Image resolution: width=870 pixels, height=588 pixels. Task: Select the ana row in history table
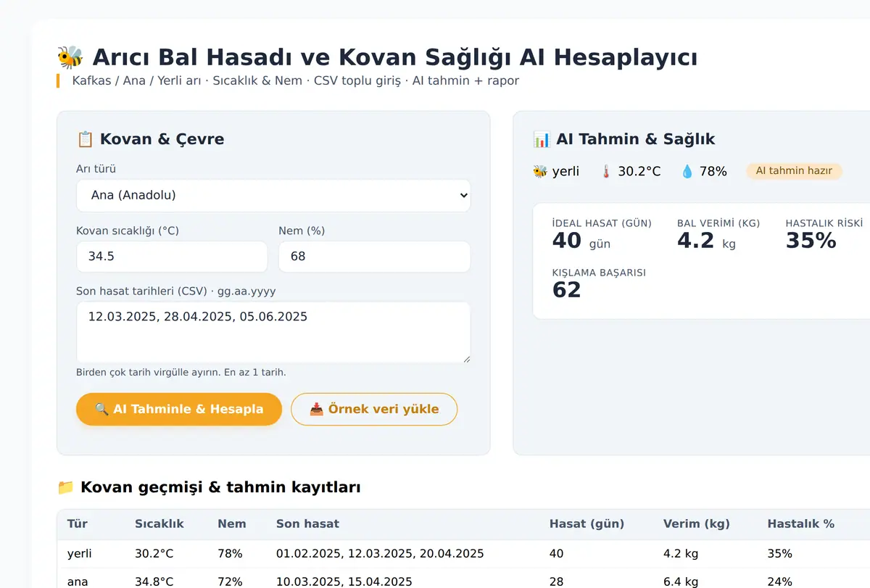[463, 579]
